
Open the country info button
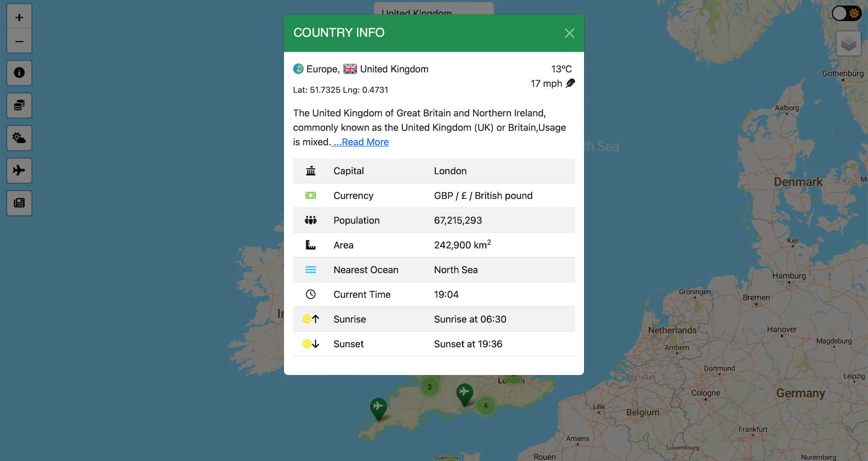(19, 73)
